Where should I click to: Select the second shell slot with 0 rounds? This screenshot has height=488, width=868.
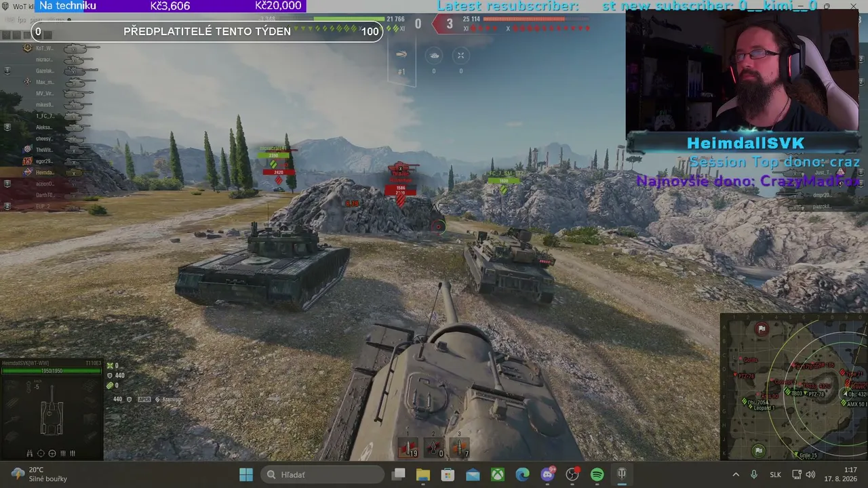coord(434,447)
